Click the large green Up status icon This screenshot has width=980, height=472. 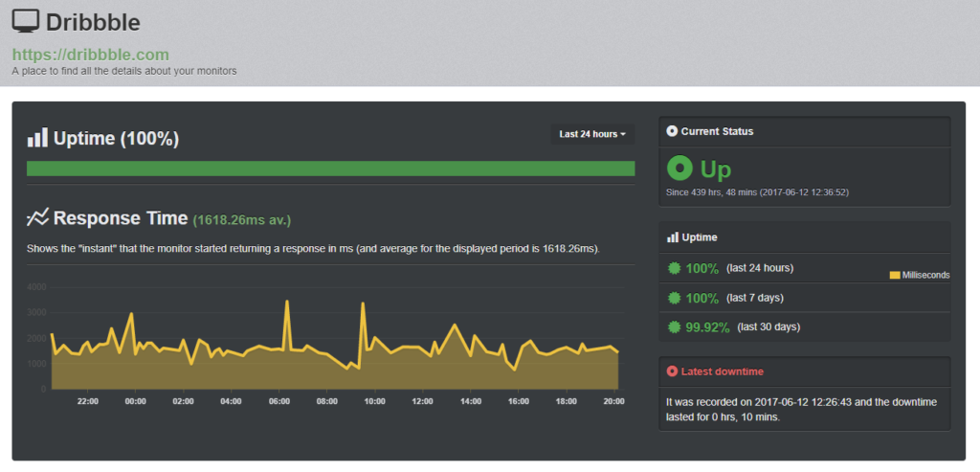pyautogui.click(x=679, y=169)
